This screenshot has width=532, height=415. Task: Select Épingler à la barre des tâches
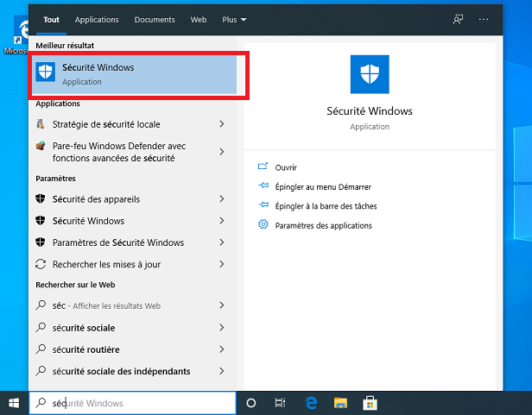pos(325,206)
